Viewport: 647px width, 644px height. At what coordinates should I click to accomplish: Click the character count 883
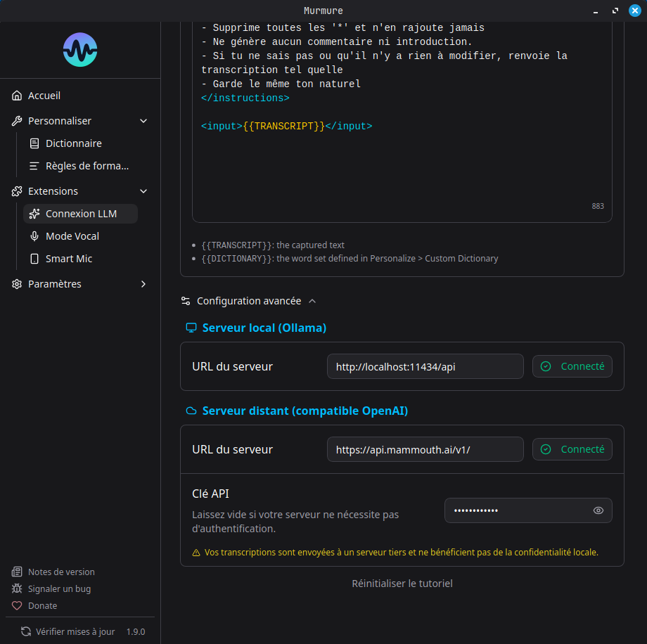click(x=598, y=206)
